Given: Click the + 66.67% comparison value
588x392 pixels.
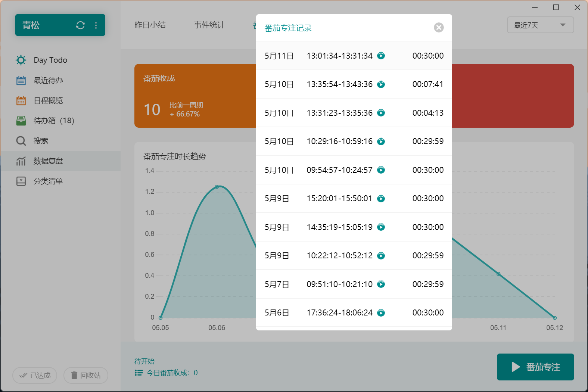Looking at the screenshot, I should click(x=185, y=114).
